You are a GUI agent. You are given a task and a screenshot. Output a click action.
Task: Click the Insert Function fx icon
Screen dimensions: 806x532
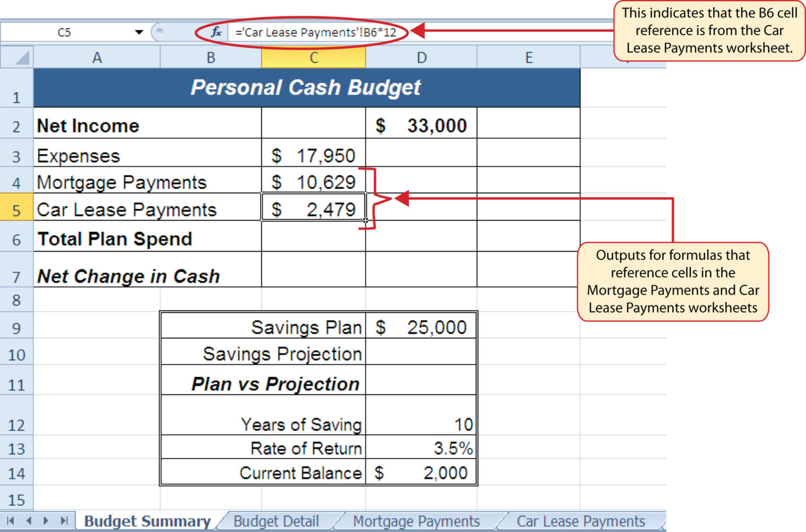click(217, 32)
